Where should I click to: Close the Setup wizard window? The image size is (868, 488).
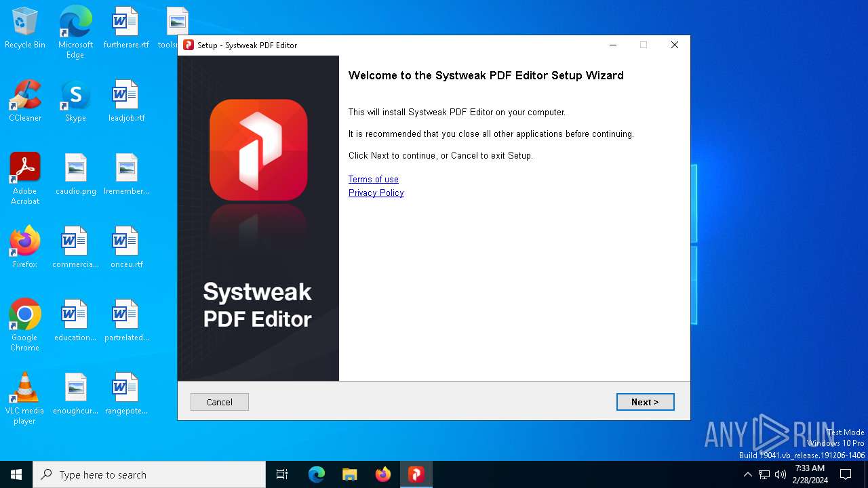click(x=674, y=45)
